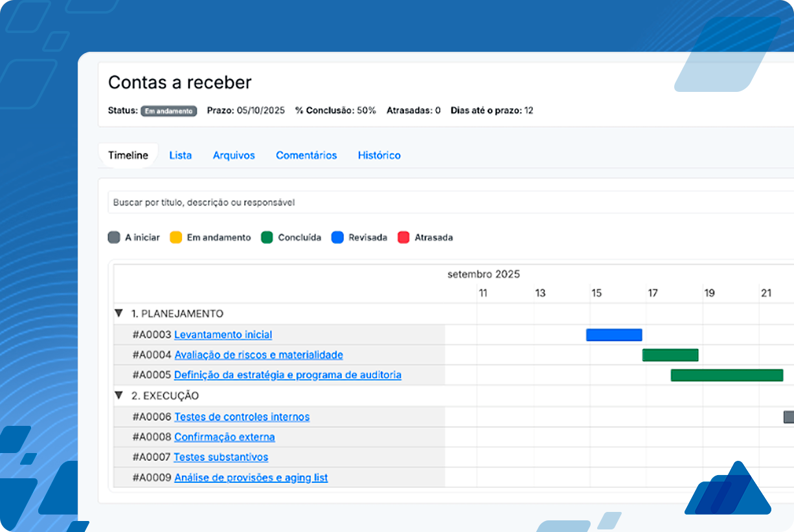Switch to the Histórico tab
Screen dimensions: 794x532
tap(379, 155)
